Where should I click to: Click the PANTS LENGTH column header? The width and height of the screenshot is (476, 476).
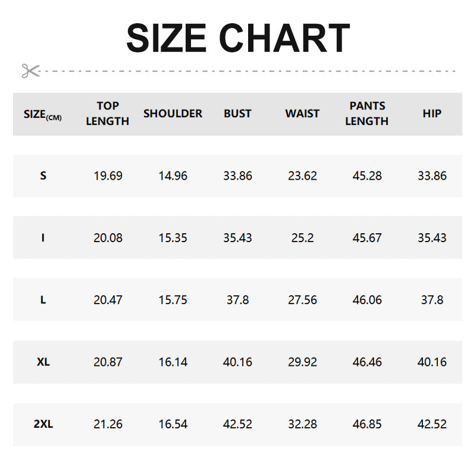click(367, 114)
